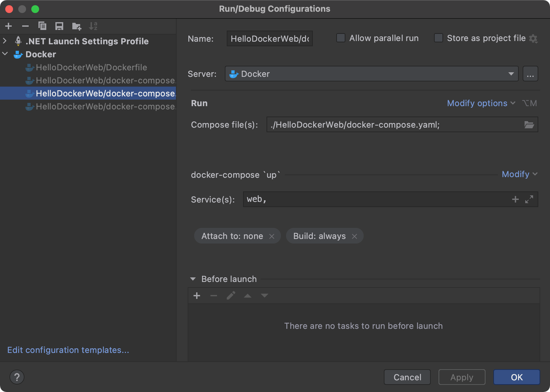Screen dimensions: 550x392
Task: Select HelloDockerWeb/Dockerfile configuration
Action: click(91, 67)
